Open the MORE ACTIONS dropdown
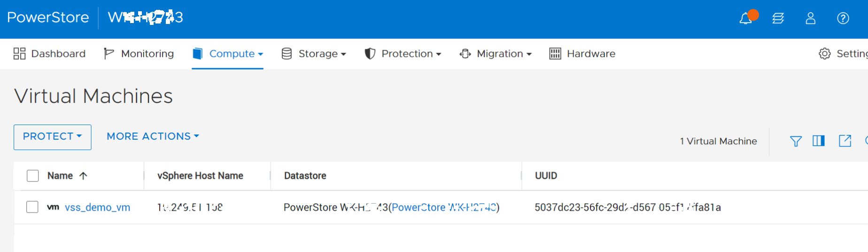 (153, 136)
